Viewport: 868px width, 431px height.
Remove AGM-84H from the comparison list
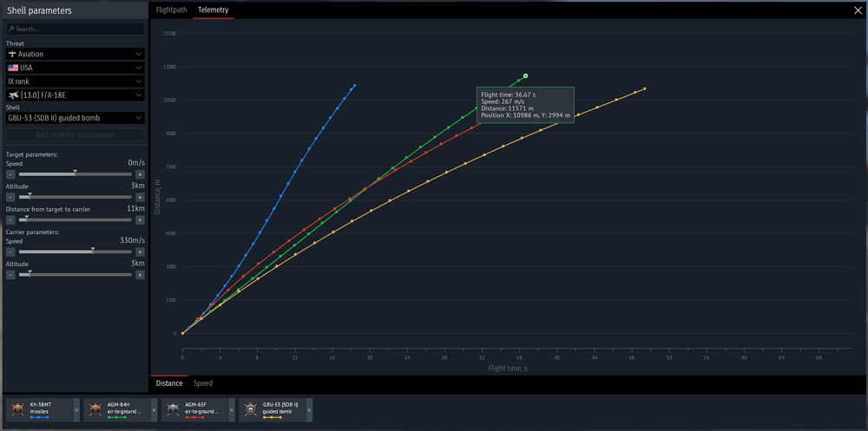pyautogui.click(x=154, y=410)
